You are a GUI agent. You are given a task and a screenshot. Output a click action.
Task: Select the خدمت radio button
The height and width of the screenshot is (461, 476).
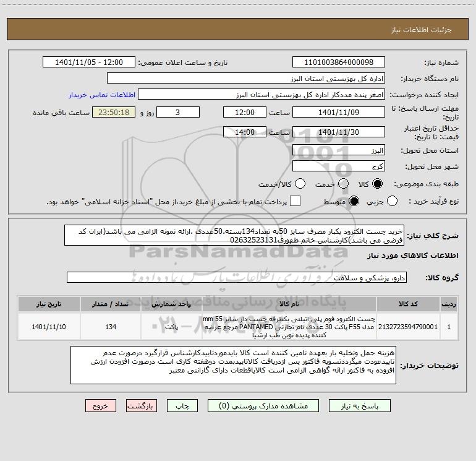click(343, 184)
